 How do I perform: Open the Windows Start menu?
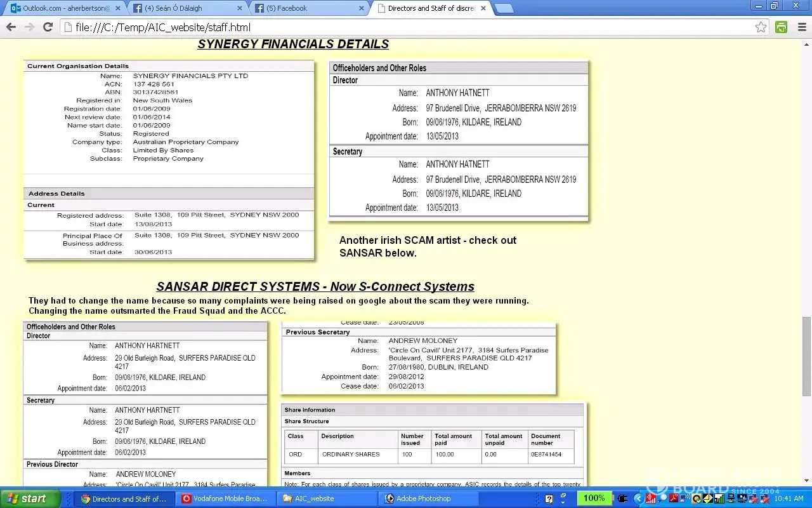(x=30, y=498)
